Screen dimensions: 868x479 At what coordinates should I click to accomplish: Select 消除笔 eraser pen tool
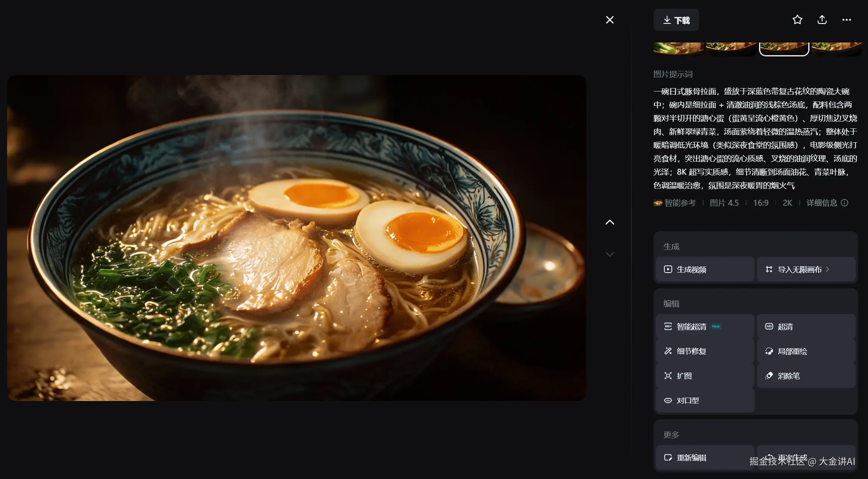806,376
